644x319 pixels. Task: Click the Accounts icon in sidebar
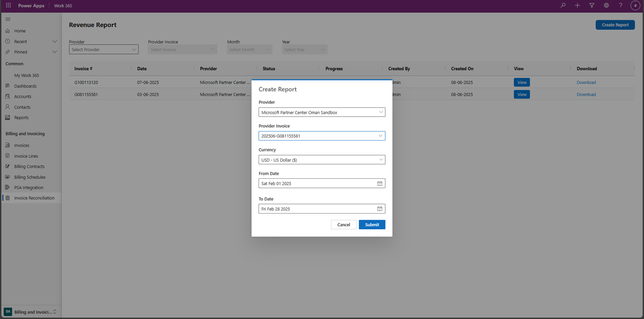(x=8, y=96)
